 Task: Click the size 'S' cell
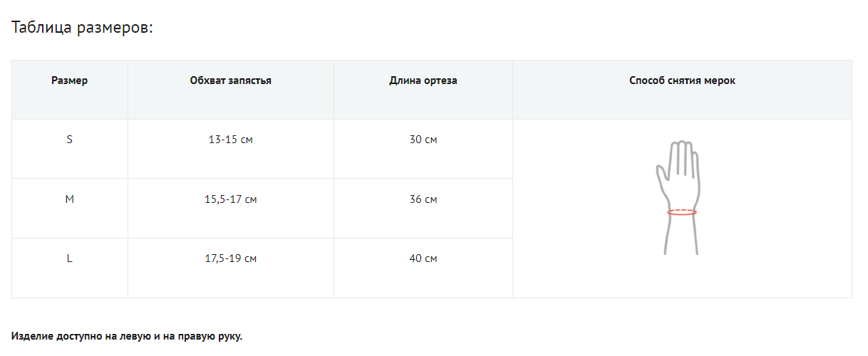[x=70, y=140]
